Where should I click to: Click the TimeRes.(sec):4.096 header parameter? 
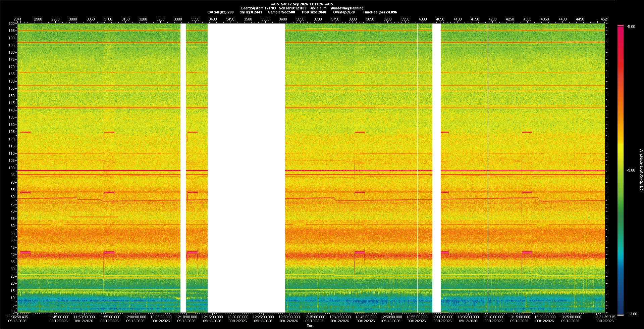pos(380,12)
